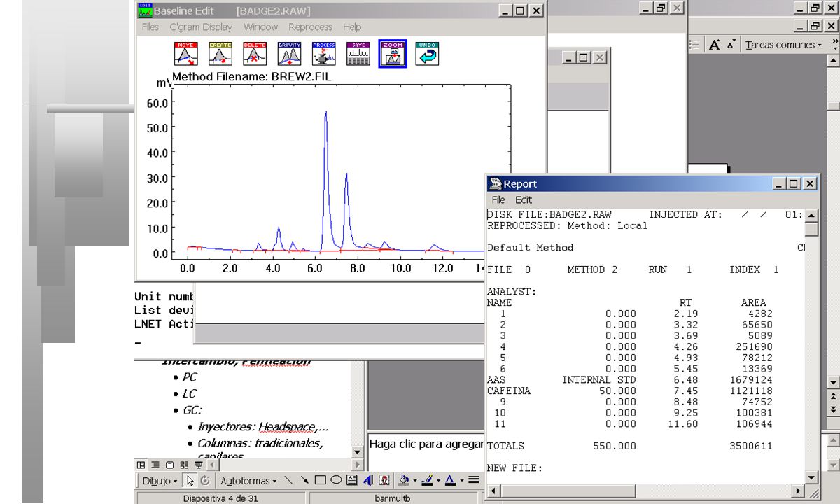The height and width of the screenshot is (504, 840).
Task: Select the MOVE baseline tool
Action: point(185,54)
